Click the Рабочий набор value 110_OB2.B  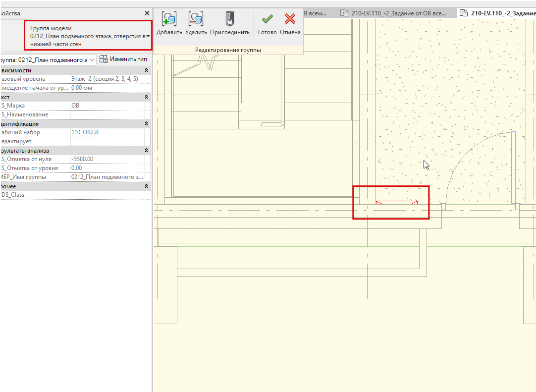107,132
